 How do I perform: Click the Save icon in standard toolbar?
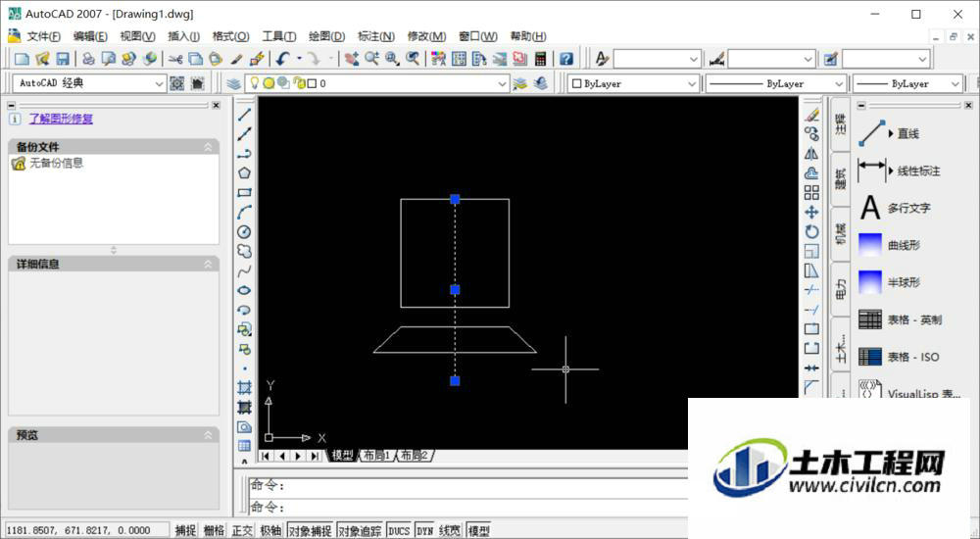tap(63, 59)
